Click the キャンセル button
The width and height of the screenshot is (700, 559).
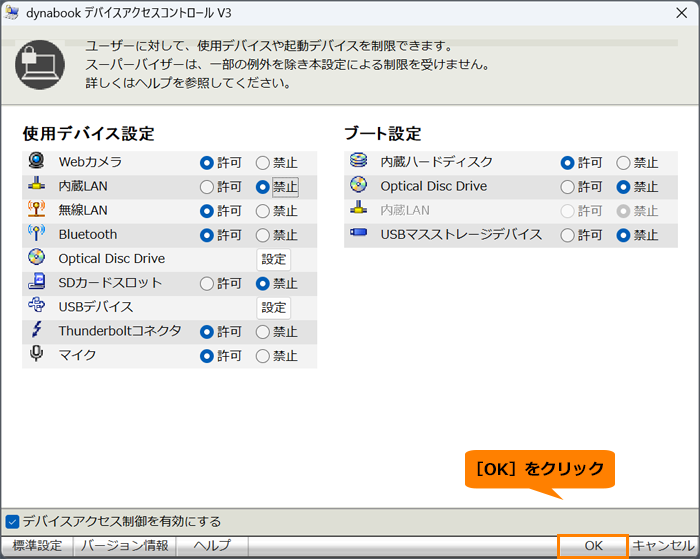click(x=663, y=546)
